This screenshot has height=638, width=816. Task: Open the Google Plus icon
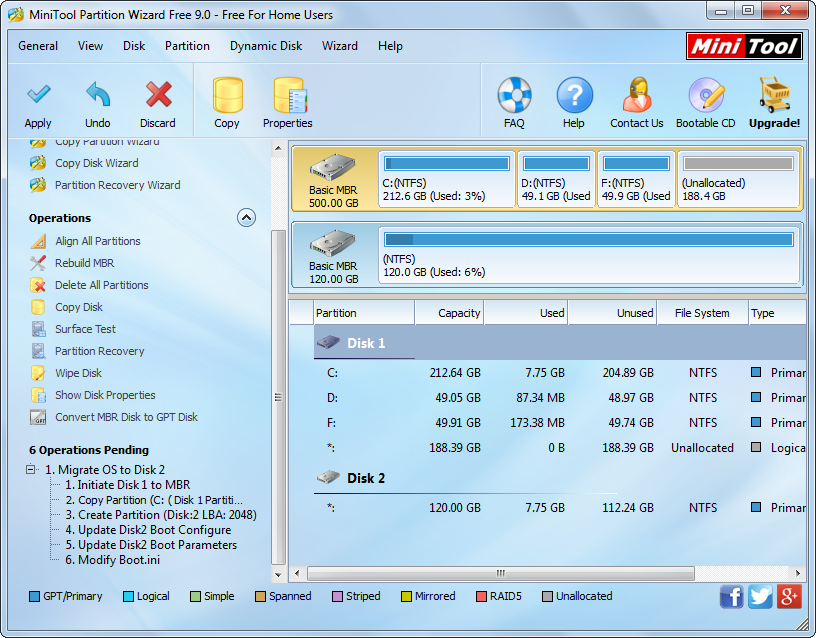789,596
